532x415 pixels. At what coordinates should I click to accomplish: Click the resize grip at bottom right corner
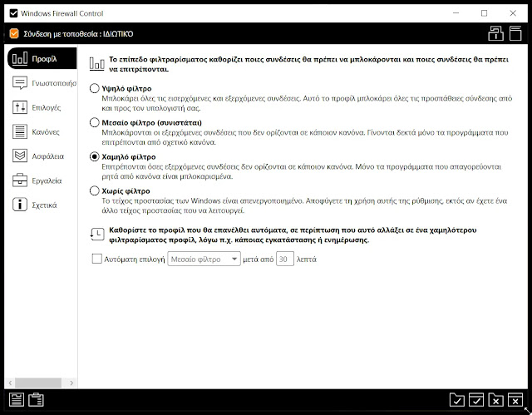[x=528, y=411]
